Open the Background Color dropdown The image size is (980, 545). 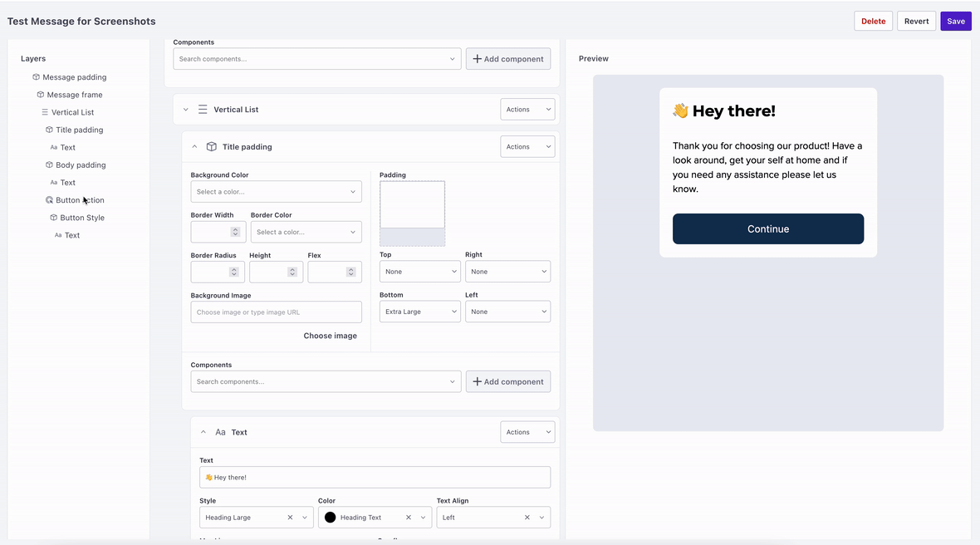click(277, 192)
